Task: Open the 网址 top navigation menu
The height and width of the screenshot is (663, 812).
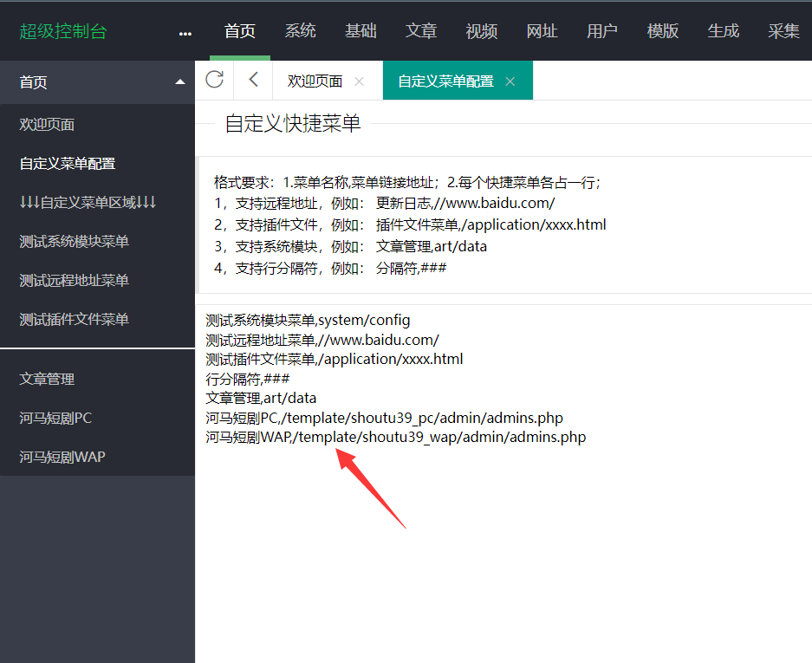Action: 542,31
